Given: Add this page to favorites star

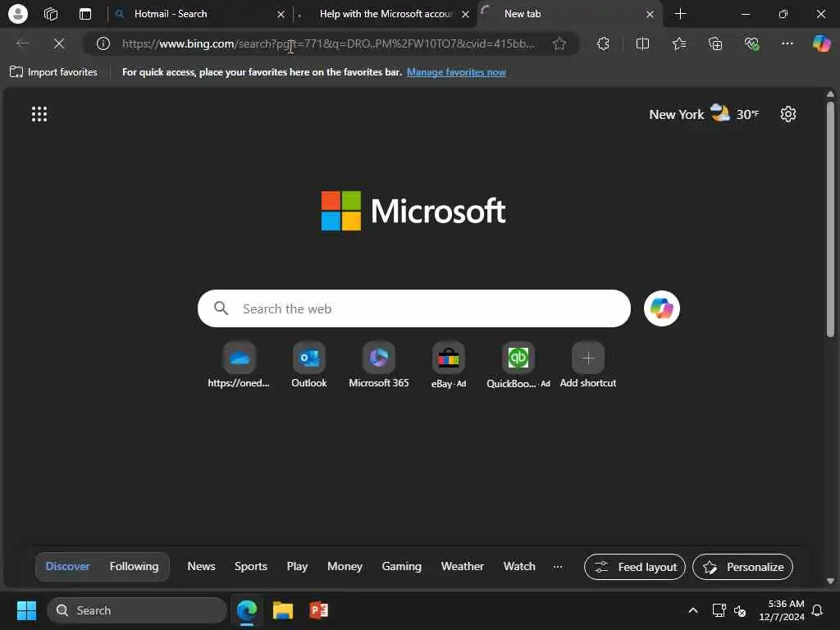Looking at the screenshot, I should 559,43.
